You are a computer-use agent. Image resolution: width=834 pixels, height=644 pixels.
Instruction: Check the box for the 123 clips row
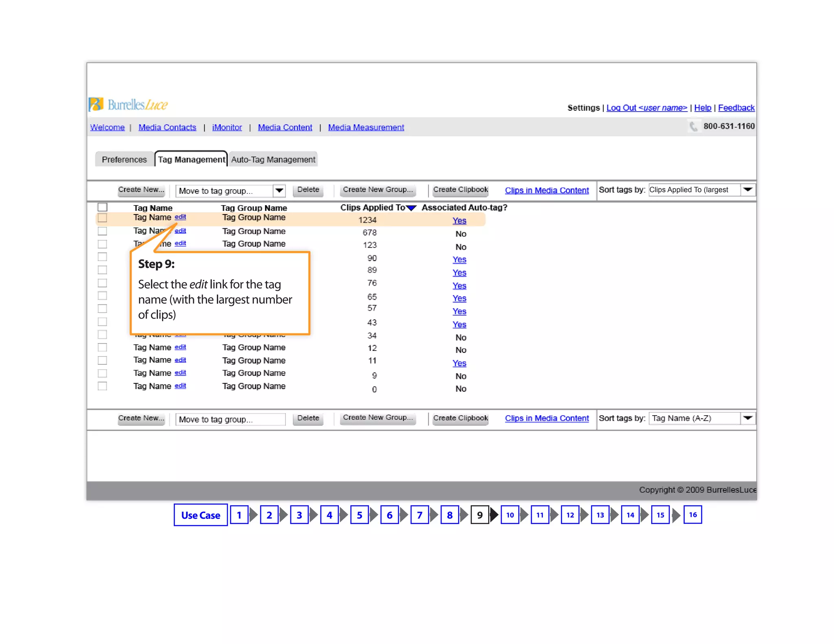click(x=102, y=244)
